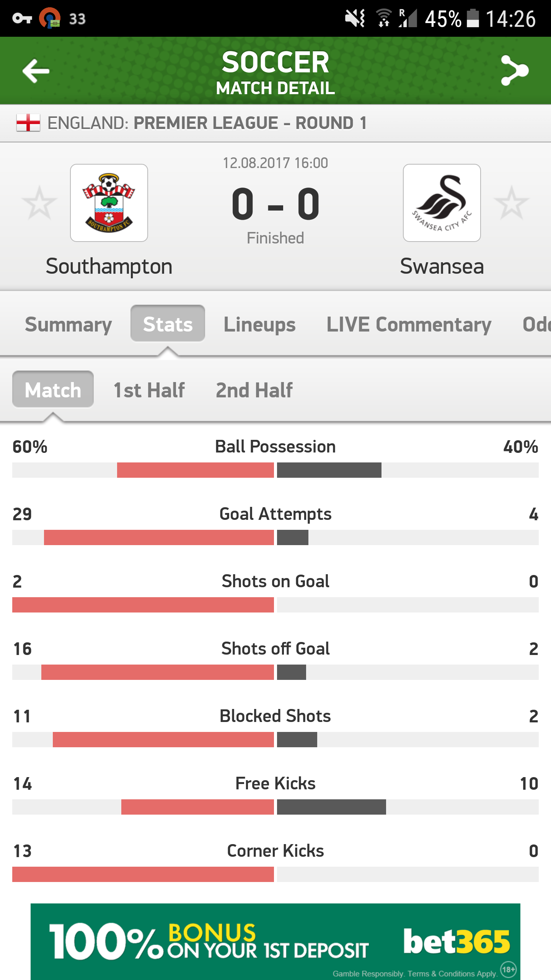
Task: Select the Match stats filter
Action: click(x=53, y=389)
